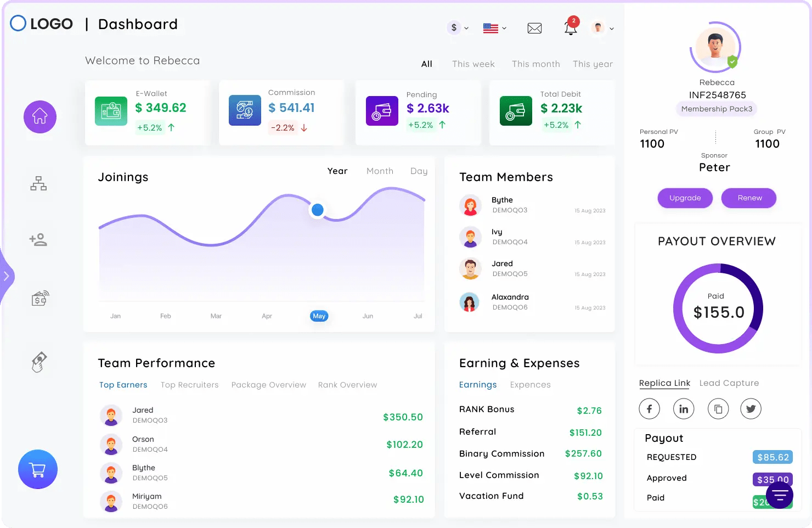Open the network tree sidebar icon
This screenshot has height=528, width=812.
click(38, 183)
